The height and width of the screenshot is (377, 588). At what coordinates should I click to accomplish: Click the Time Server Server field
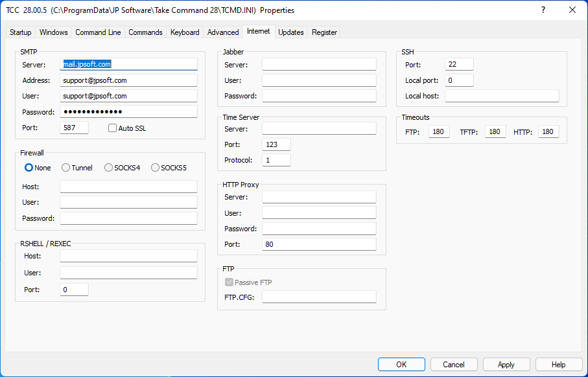click(319, 128)
